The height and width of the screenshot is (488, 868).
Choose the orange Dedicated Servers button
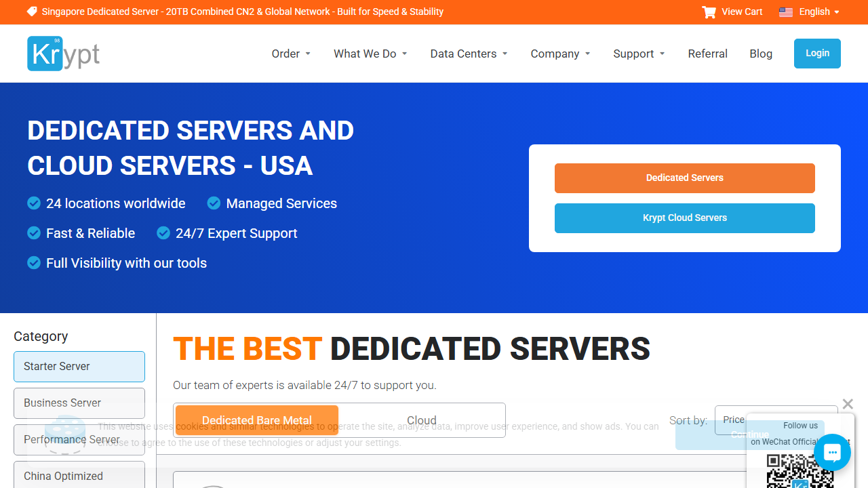pos(685,178)
